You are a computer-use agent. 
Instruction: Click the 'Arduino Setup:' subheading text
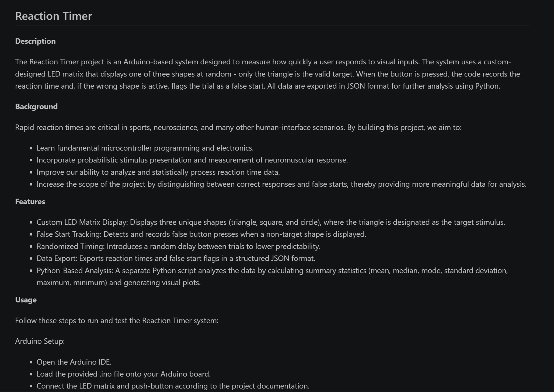[40, 341]
